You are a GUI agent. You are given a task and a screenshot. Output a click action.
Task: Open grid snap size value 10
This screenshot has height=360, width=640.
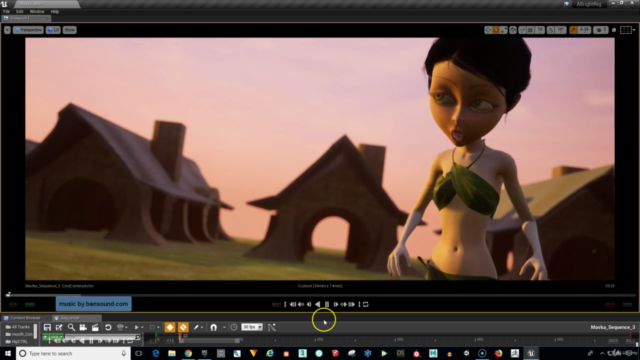coord(540,30)
